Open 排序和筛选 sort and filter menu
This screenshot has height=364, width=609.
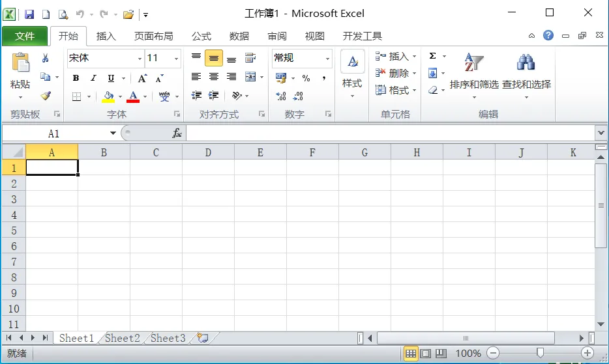pos(474,76)
